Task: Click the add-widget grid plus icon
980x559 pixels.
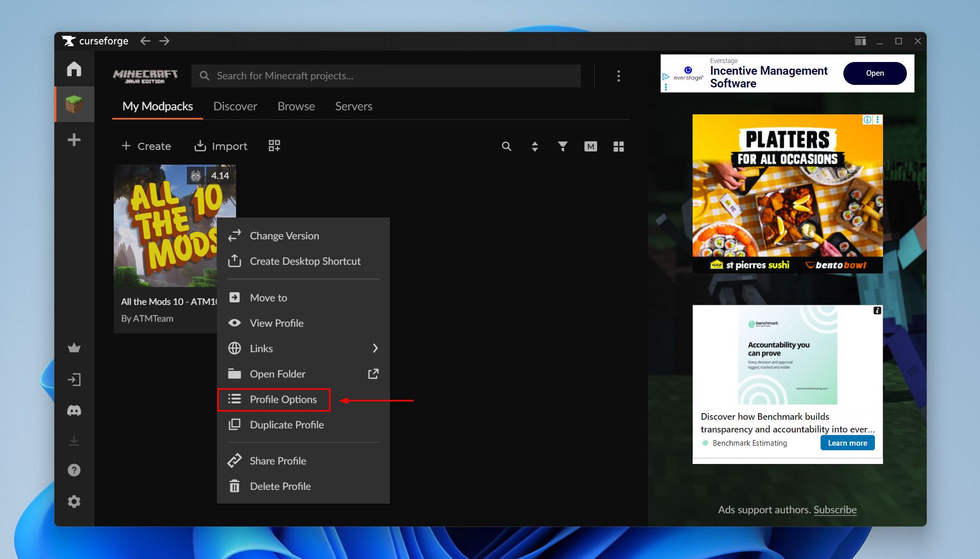Action: point(274,146)
